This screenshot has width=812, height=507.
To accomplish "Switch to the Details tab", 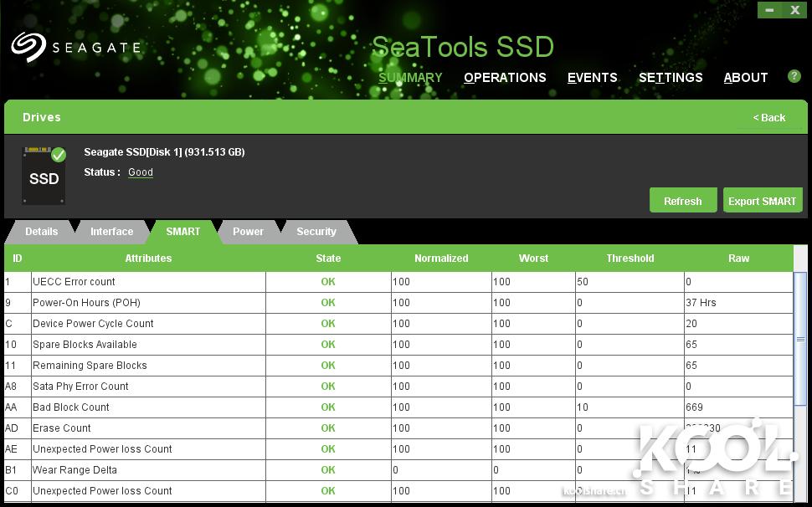I will coord(41,232).
